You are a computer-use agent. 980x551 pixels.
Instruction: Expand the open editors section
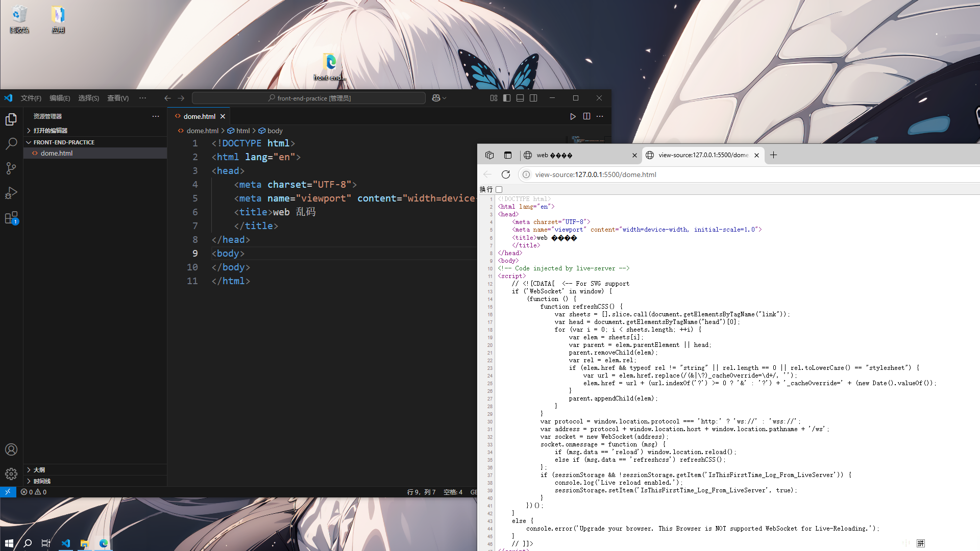tap(50, 131)
